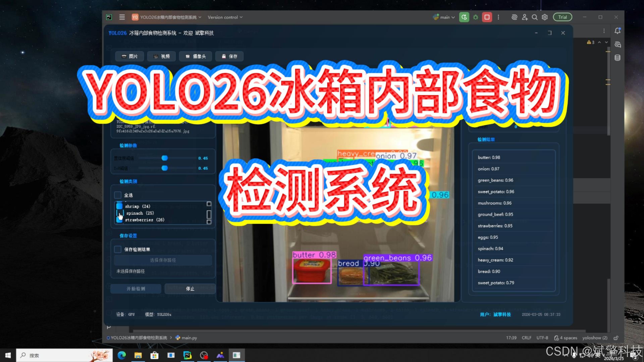Click the 视频 video source button
The image size is (644, 362).
[x=162, y=56]
